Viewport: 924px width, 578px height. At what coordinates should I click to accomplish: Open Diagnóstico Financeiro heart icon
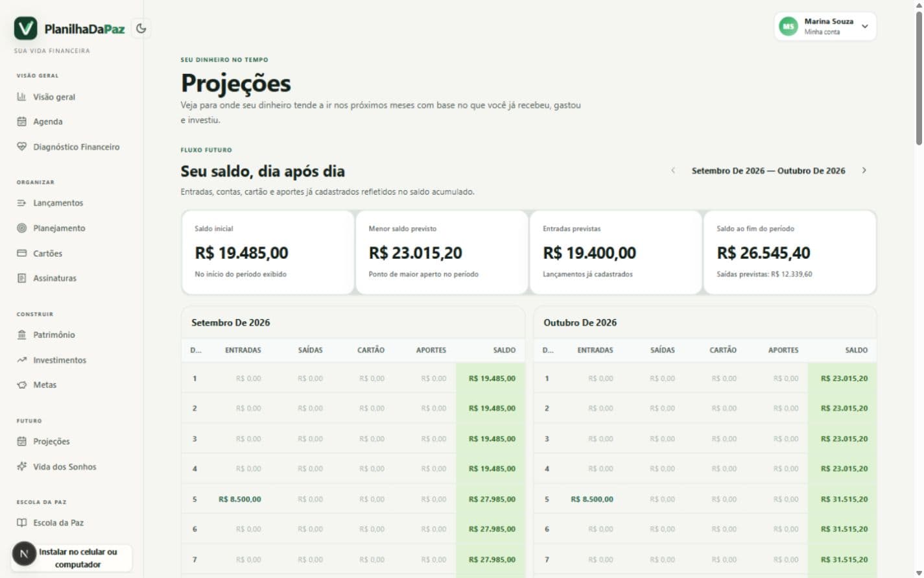point(21,147)
